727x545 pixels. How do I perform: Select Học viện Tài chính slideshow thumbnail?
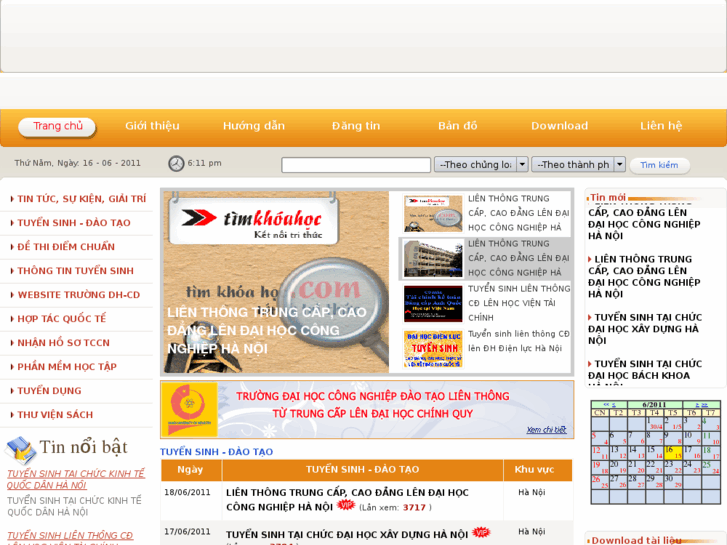tap(433, 303)
